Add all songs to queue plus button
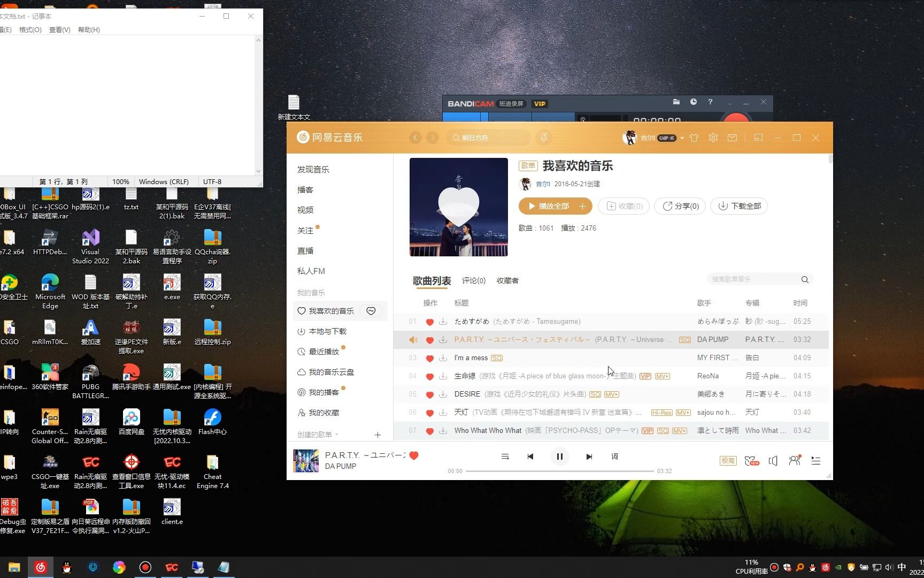Viewport: 924px width, 578px height. (x=582, y=206)
